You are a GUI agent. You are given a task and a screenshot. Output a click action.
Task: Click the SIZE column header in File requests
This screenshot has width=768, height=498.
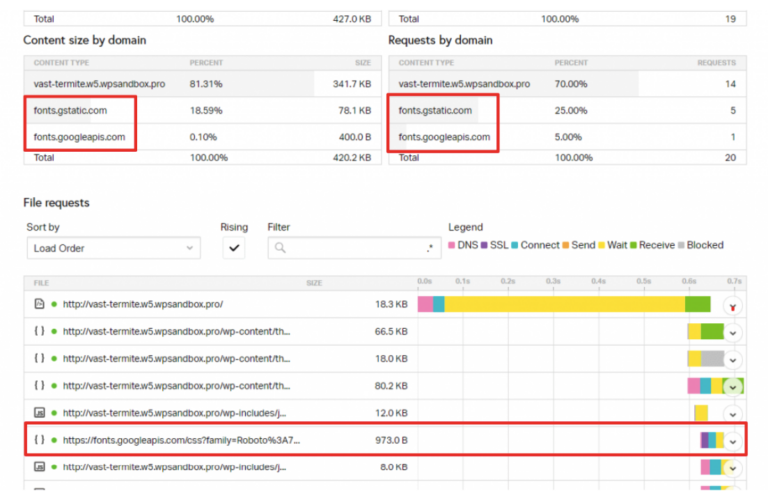click(x=314, y=283)
